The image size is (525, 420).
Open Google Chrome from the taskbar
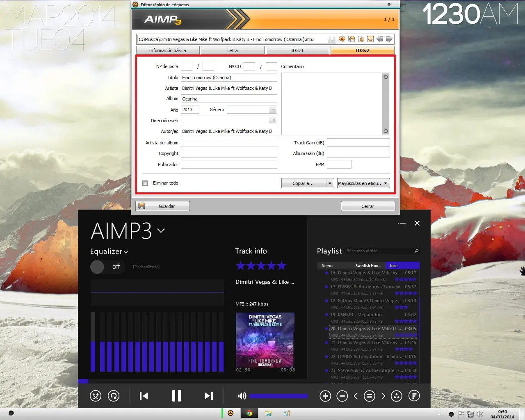pos(249,413)
